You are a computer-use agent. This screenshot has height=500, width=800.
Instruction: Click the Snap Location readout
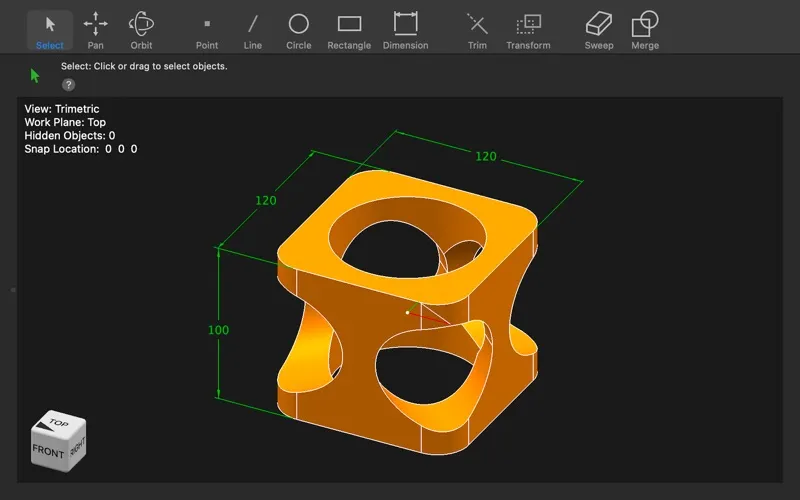pos(81,149)
